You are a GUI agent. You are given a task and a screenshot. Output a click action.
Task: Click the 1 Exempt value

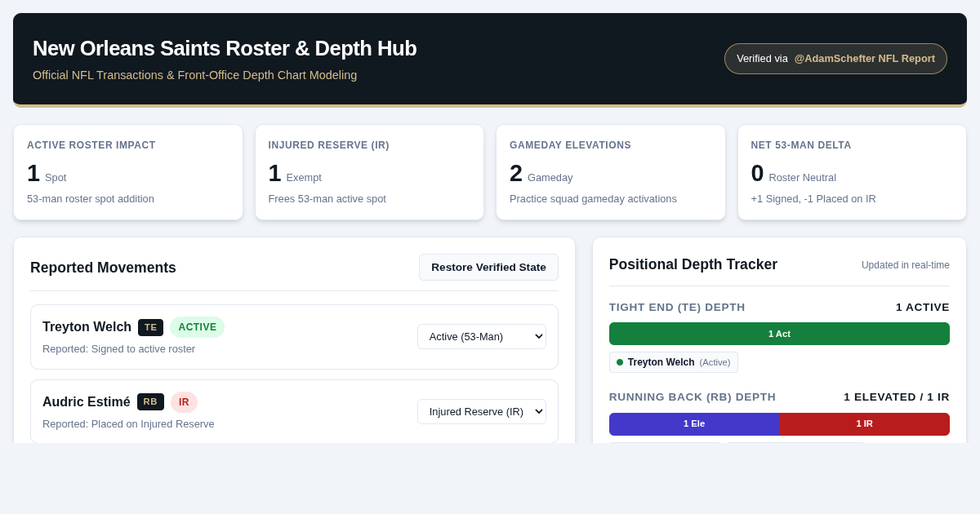point(295,174)
